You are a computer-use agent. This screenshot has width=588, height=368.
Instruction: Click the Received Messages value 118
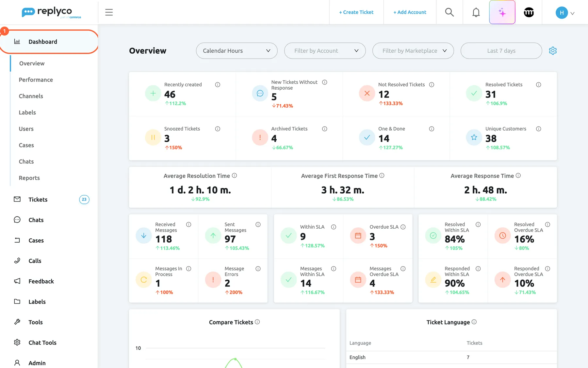[x=164, y=239]
